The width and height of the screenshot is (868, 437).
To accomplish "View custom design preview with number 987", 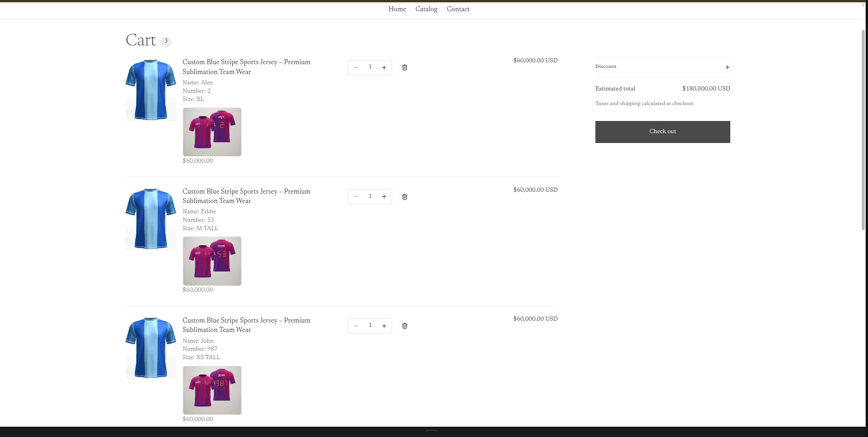I will (212, 390).
